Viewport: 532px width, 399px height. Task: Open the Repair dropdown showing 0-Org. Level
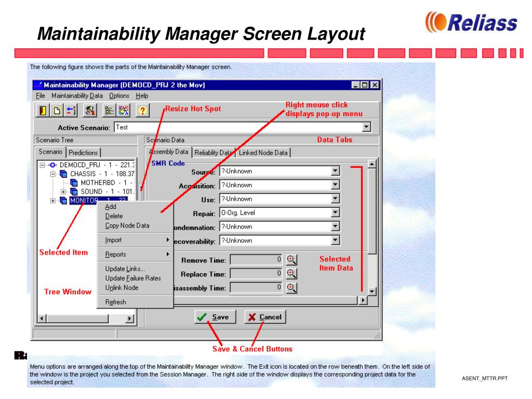pyautogui.click(x=335, y=212)
